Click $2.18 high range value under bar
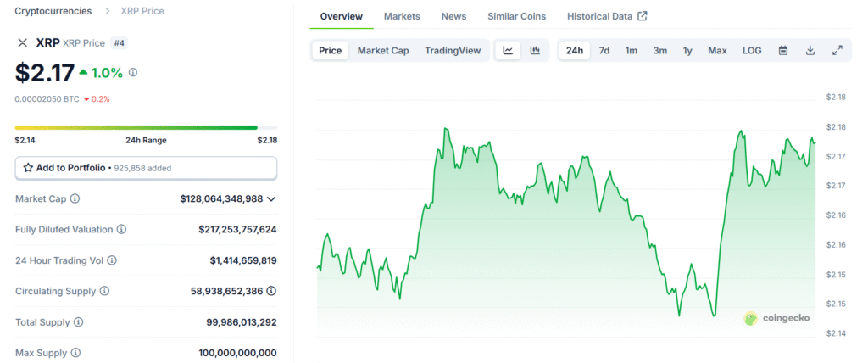This screenshot has height=363, width=868. tap(267, 140)
